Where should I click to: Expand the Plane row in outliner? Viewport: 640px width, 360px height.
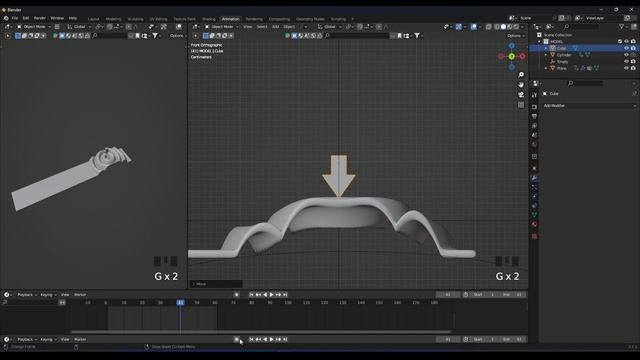[x=546, y=68]
